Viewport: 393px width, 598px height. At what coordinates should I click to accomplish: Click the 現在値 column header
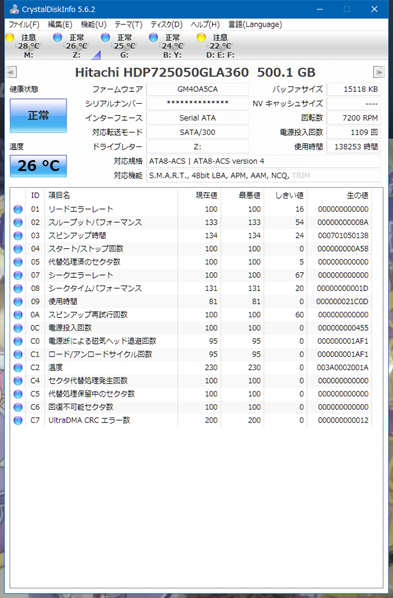pos(206,196)
